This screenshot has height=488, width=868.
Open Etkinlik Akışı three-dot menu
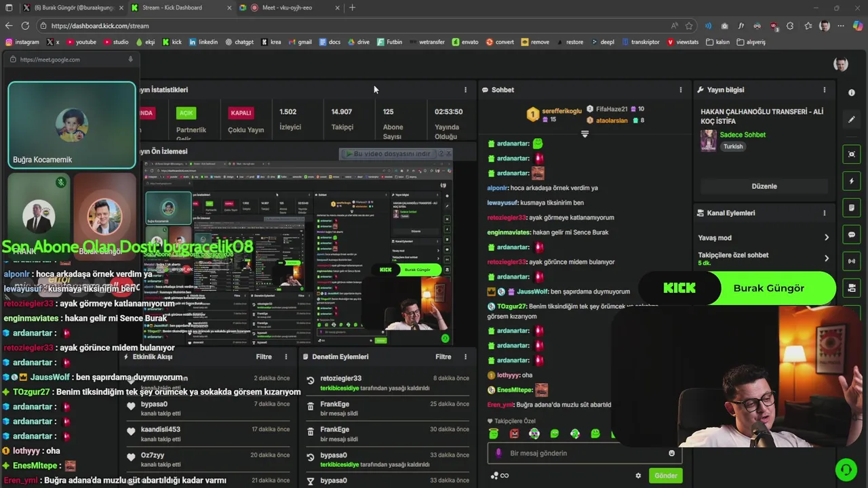pos(286,357)
